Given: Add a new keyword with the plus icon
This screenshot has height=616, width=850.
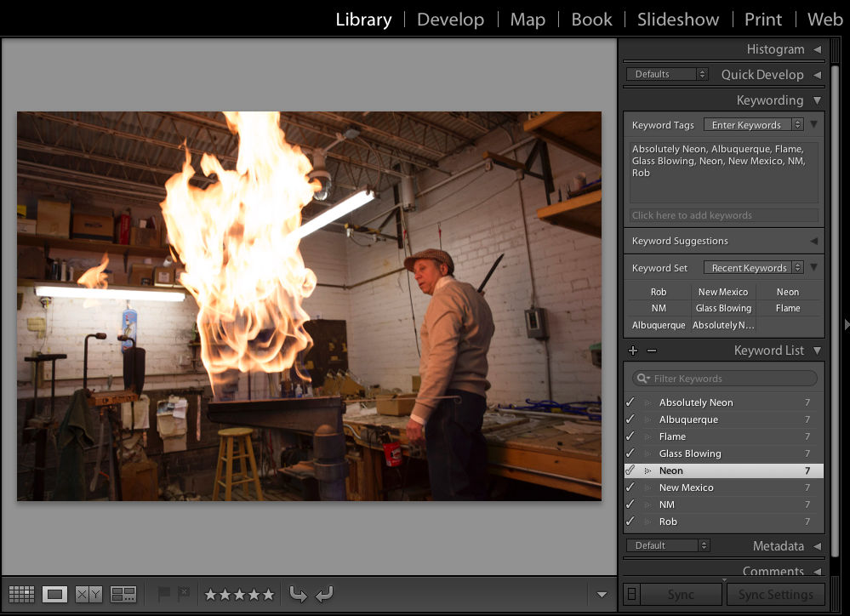Looking at the screenshot, I should tap(632, 350).
